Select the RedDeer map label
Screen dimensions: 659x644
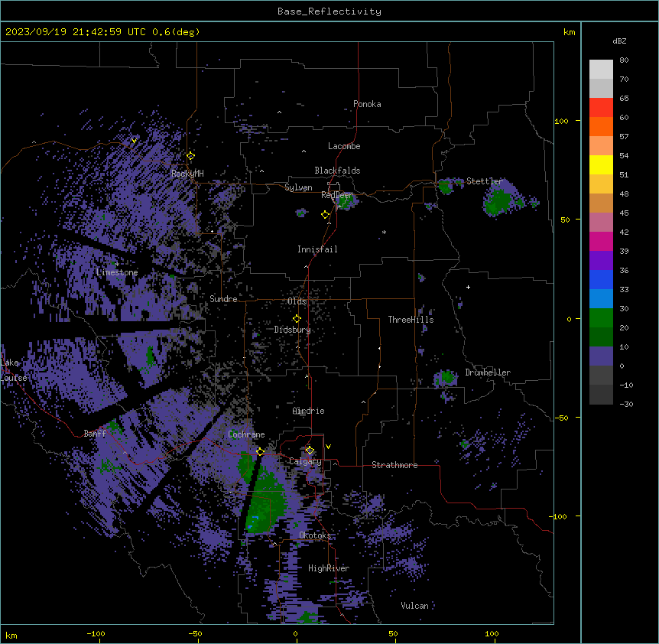[x=337, y=195]
